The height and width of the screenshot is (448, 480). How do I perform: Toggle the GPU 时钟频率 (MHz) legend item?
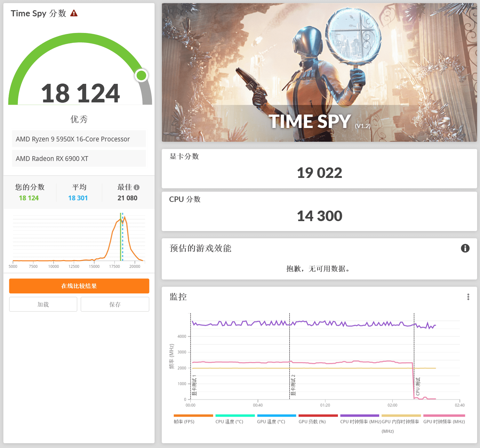tap(444, 419)
